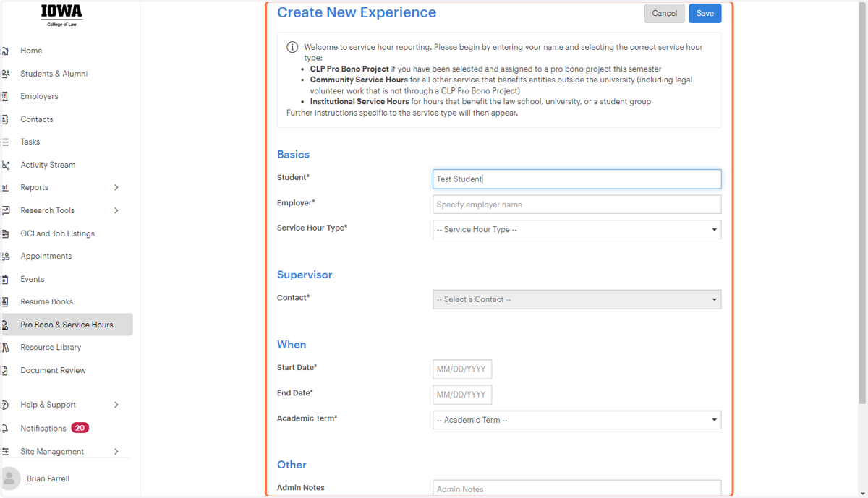Click the Students & Alumni sidebar icon
Image resolution: width=868 pixels, height=498 pixels.
(5, 74)
